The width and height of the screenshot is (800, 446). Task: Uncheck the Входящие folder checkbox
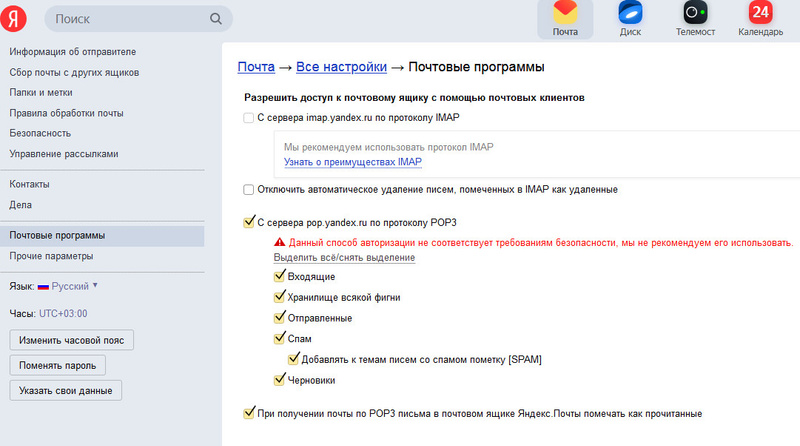click(280, 276)
